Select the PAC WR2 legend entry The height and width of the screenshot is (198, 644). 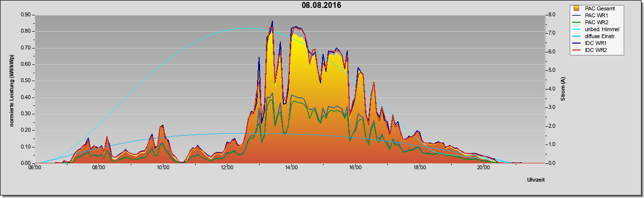pos(596,22)
